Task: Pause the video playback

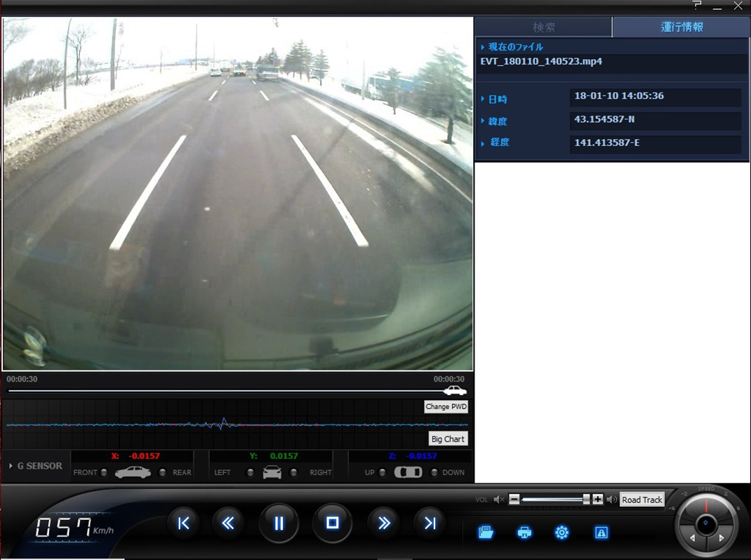Action: pos(279,523)
